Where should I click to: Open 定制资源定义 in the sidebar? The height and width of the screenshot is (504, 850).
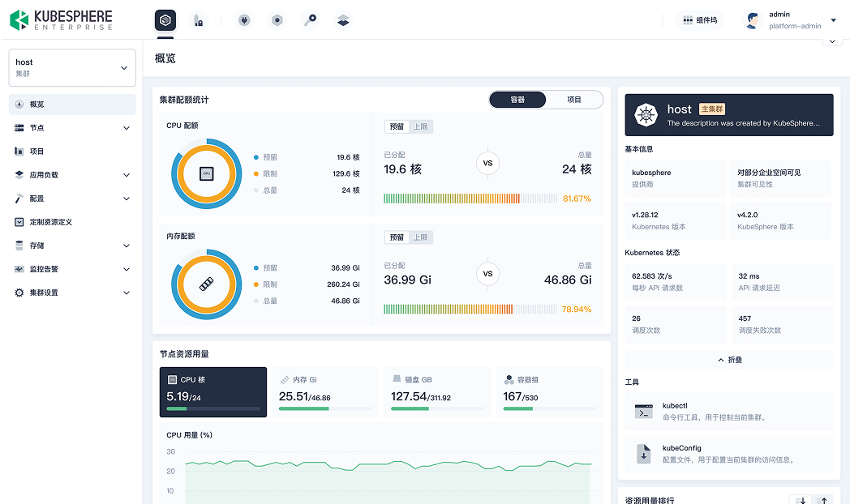point(51,222)
